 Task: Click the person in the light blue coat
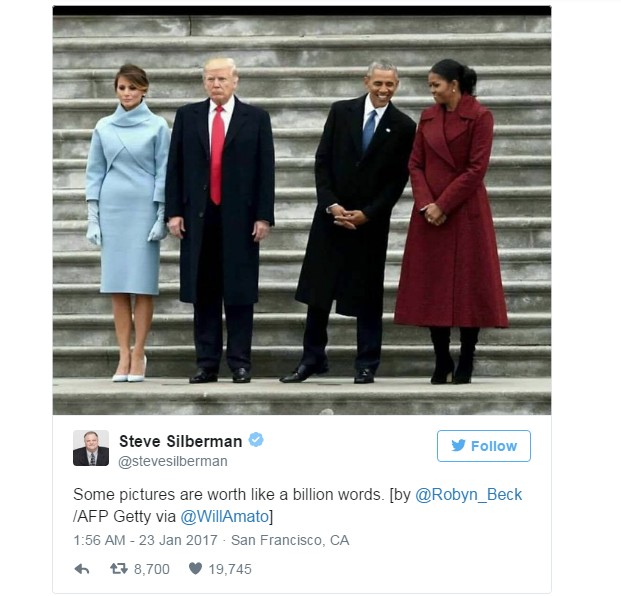tap(127, 223)
